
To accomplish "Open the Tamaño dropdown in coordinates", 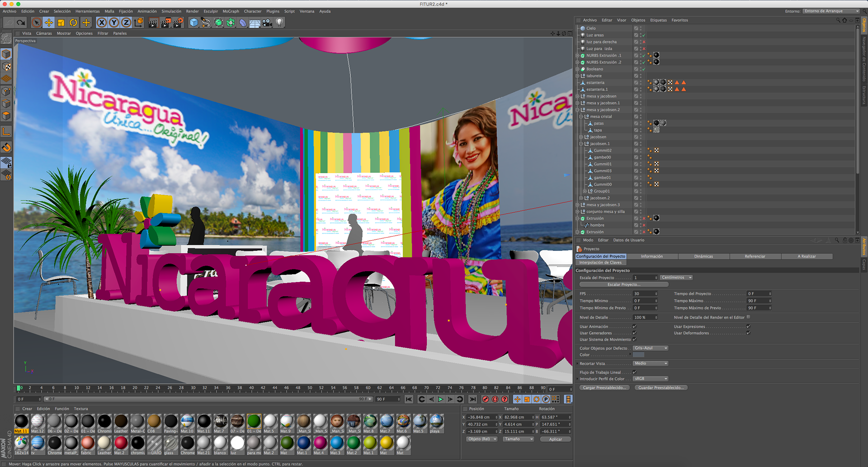I will click(518, 439).
